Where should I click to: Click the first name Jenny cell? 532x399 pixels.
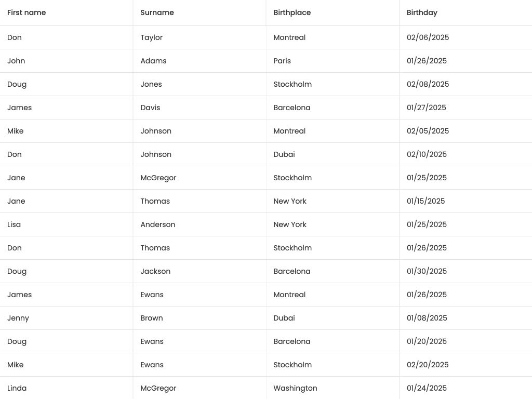(18, 318)
